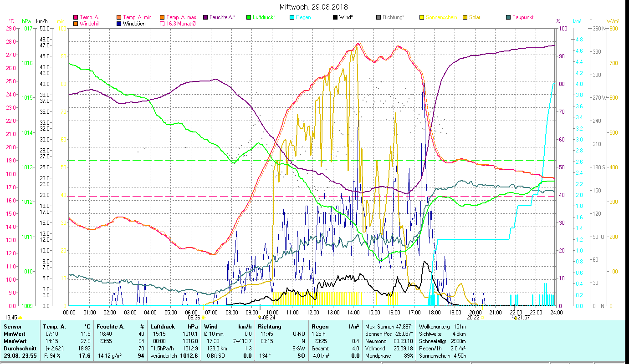Screen dimensions: 629x364
Task: Click the MaxWert row label
Action: click(15, 341)
